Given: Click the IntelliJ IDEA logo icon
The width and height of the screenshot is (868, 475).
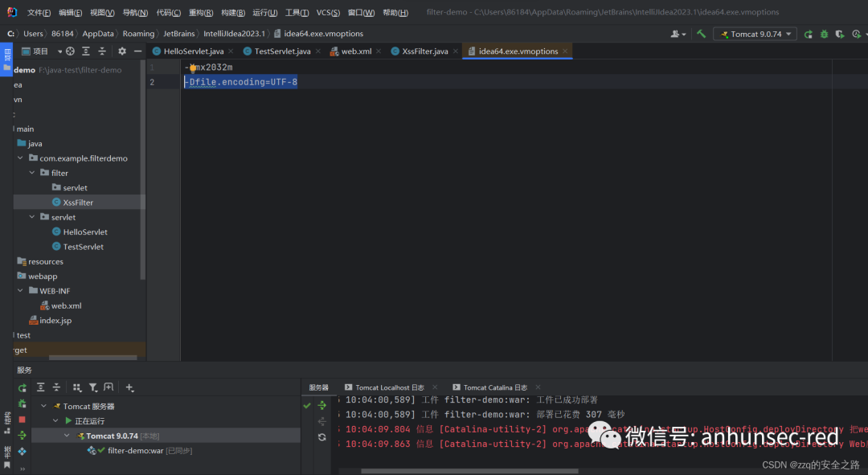Looking at the screenshot, I should pos(11,11).
